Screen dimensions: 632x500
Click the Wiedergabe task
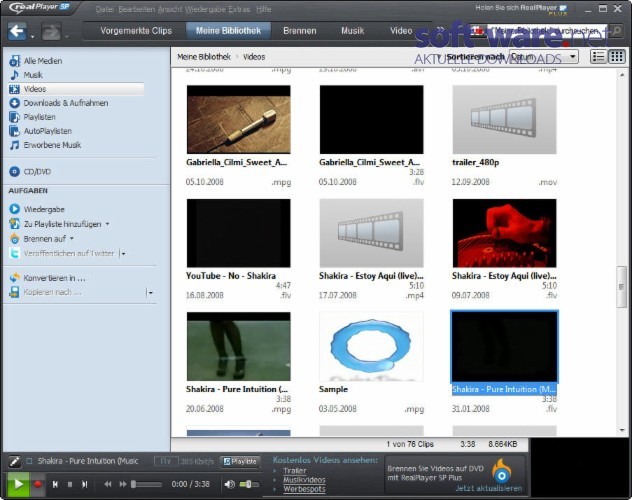(x=44, y=209)
